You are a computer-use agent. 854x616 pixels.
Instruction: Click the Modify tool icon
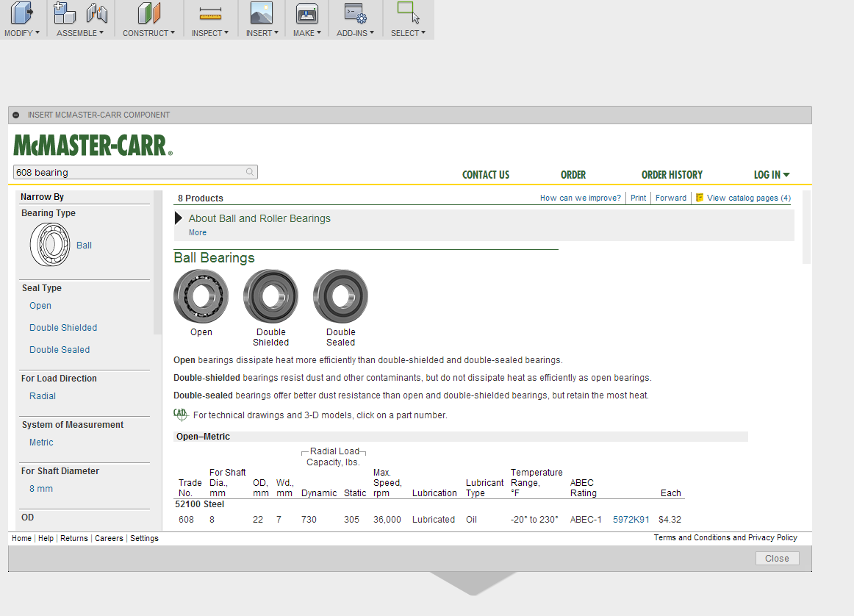point(22,13)
